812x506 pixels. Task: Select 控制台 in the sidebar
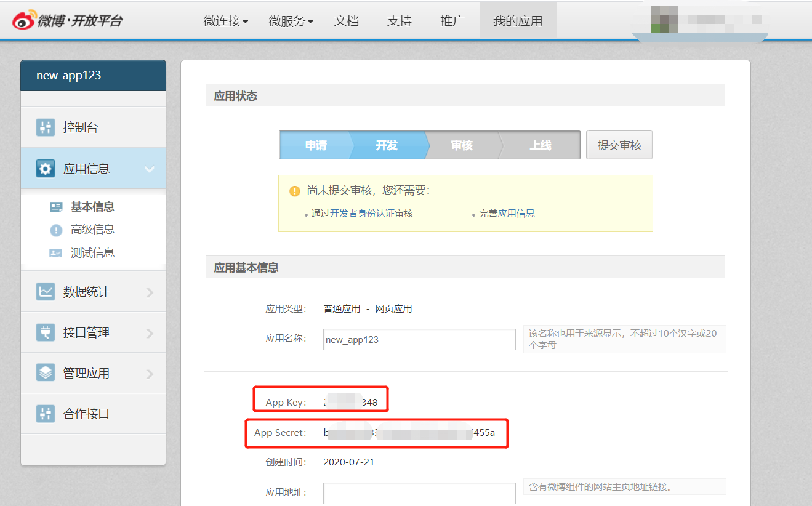93,127
